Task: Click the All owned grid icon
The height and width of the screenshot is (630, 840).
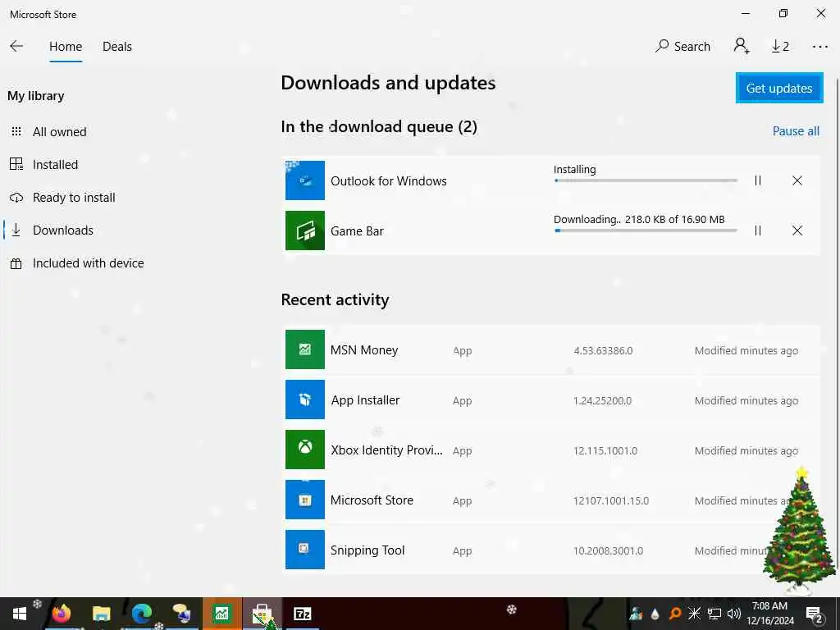Action: pos(16,131)
